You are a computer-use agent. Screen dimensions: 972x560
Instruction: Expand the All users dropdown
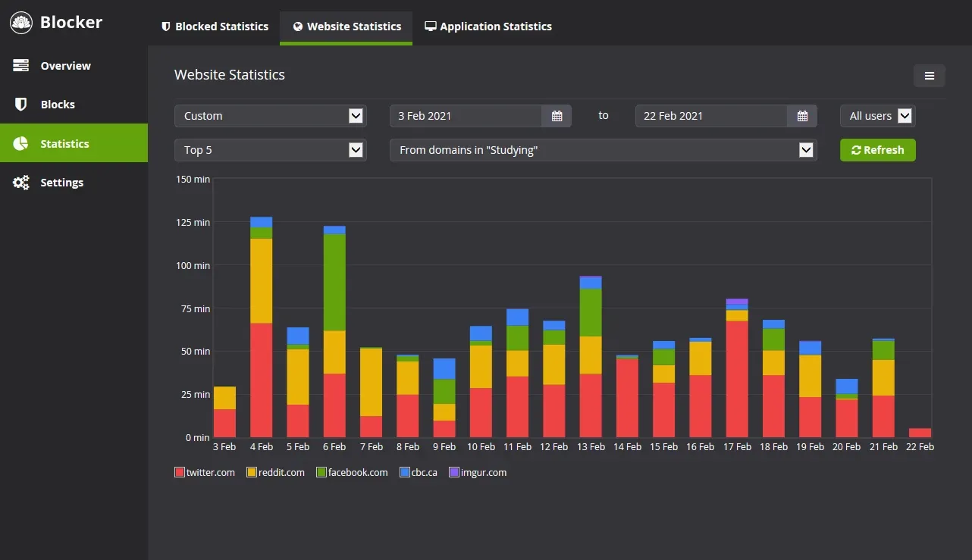coord(877,116)
